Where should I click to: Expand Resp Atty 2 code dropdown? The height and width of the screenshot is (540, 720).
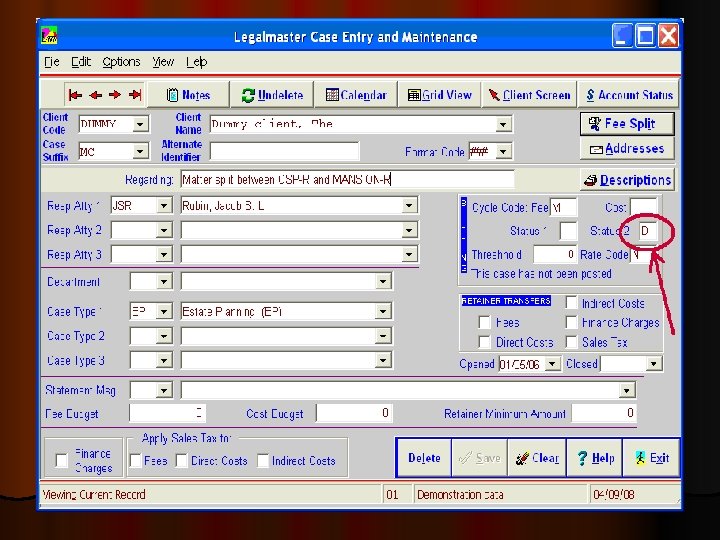[164, 230]
